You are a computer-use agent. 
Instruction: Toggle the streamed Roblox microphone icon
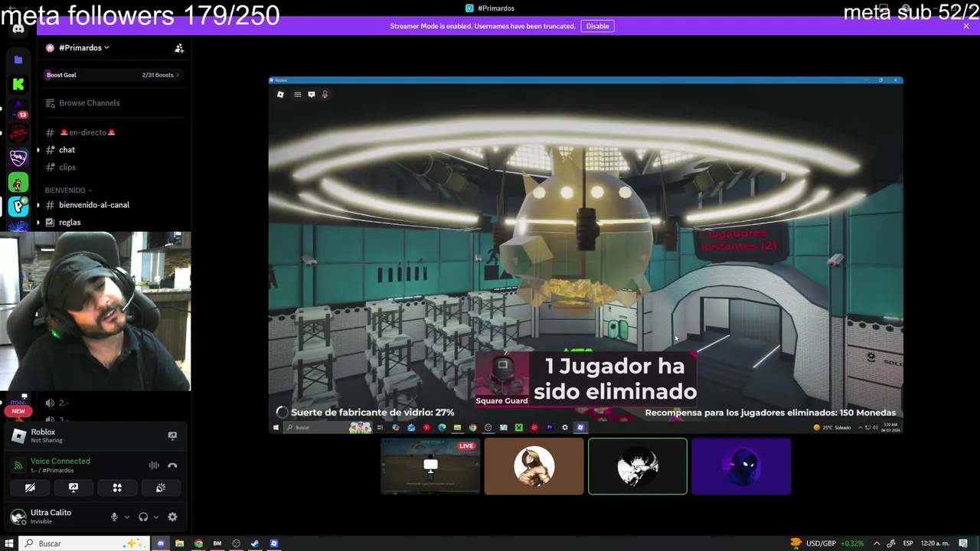tap(325, 94)
